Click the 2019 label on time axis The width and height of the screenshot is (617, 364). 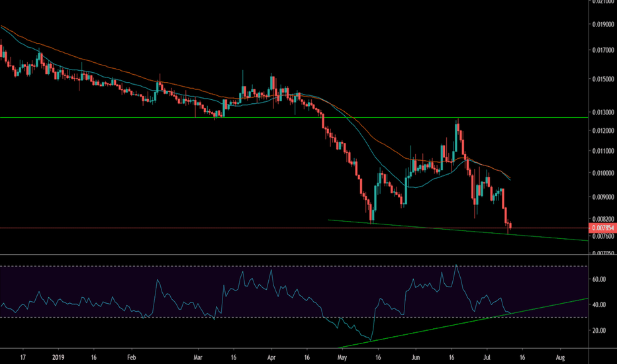click(x=58, y=357)
